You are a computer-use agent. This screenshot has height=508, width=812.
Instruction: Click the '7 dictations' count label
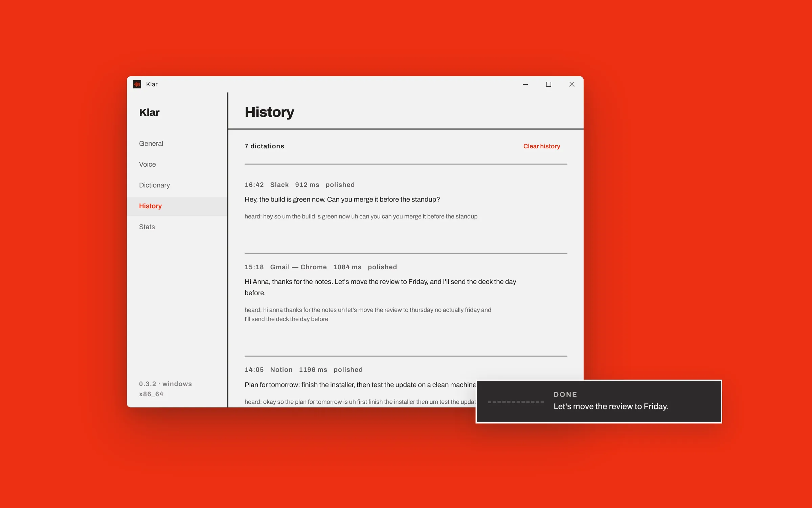point(264,146)
